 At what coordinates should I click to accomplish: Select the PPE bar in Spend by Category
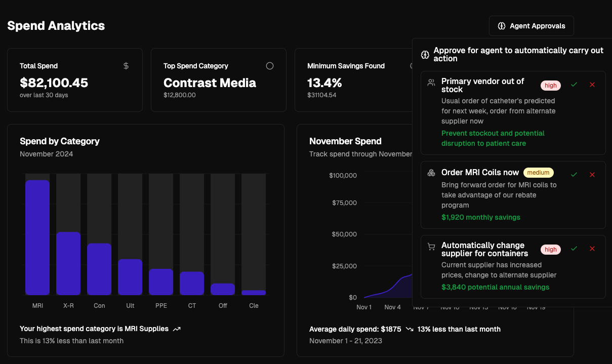pos(161,282)
